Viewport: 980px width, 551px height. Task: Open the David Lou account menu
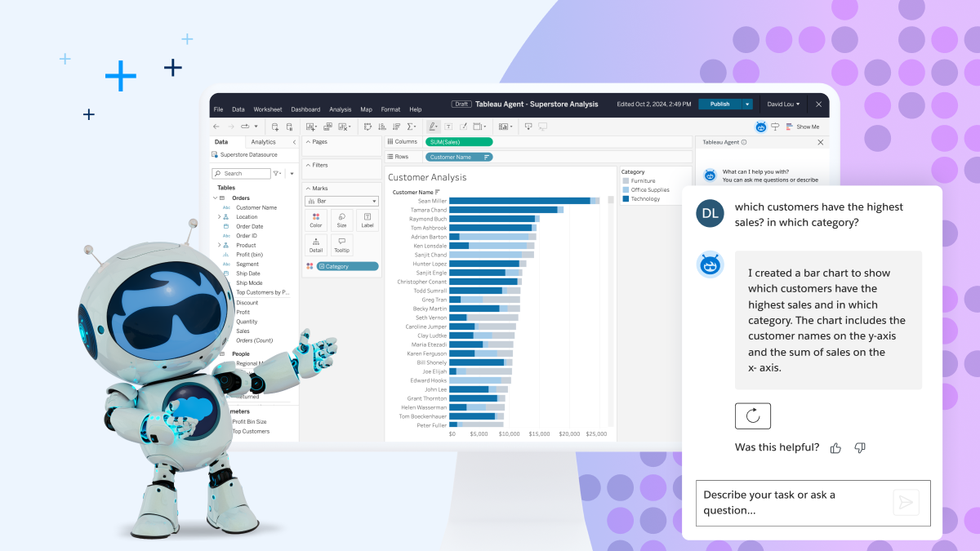782,104
